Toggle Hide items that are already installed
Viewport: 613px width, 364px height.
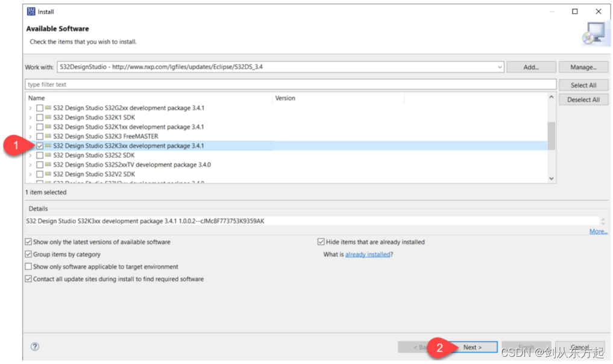[321, 242]
